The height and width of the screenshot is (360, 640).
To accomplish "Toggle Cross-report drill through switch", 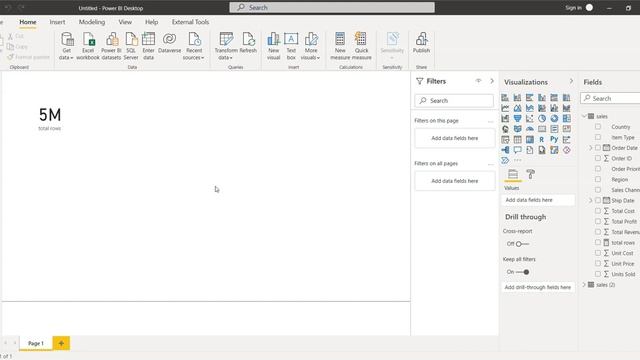I will 522,244.
